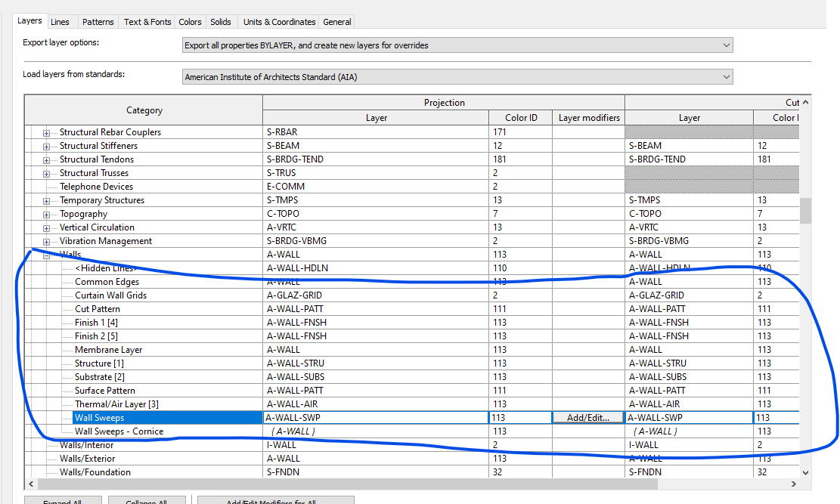Open the Load layers from standards dropdown

(x=457, y=77)
